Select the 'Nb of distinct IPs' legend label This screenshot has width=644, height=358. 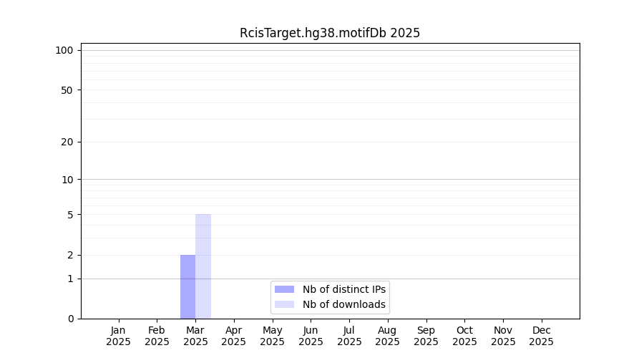[x=343, y=289]
